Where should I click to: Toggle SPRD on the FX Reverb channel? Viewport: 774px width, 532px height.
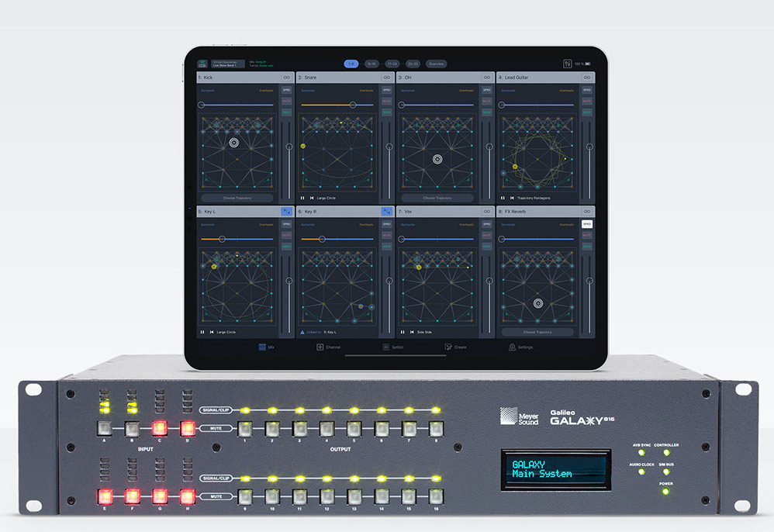point(587,224)
